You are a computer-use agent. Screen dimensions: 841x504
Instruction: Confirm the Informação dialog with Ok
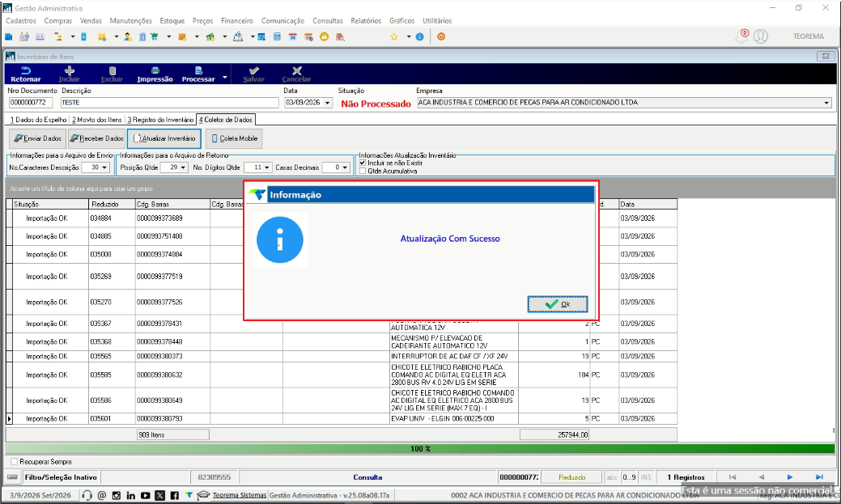click(x=557, y=304)
